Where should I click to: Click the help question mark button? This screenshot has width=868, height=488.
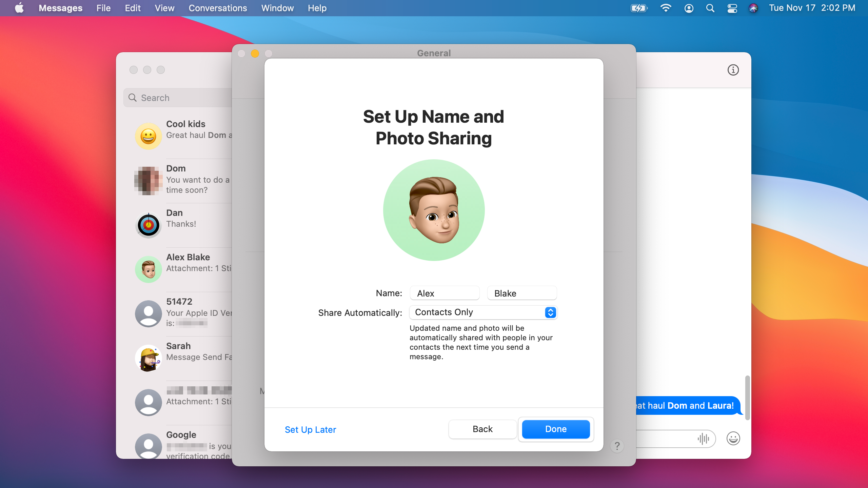click(x=617, y=446)
